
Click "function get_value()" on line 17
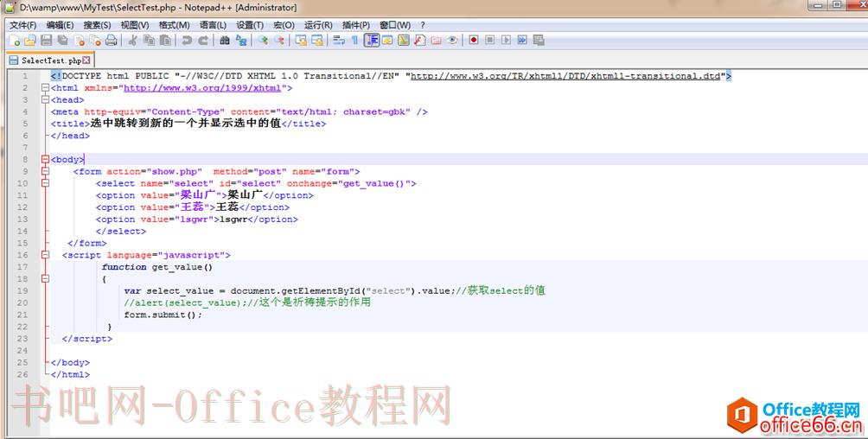tap(157, 267)
